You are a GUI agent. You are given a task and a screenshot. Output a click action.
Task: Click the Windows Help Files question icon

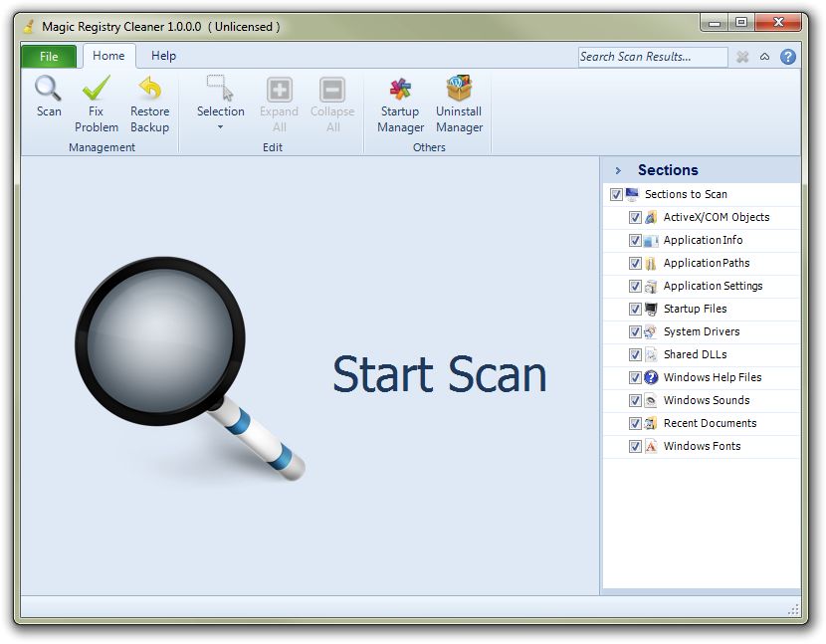pos(651,377)
